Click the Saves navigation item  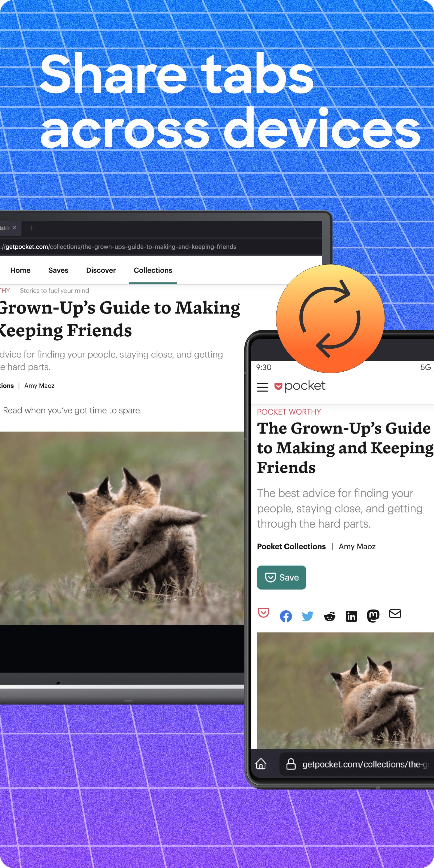click(58, 270)
